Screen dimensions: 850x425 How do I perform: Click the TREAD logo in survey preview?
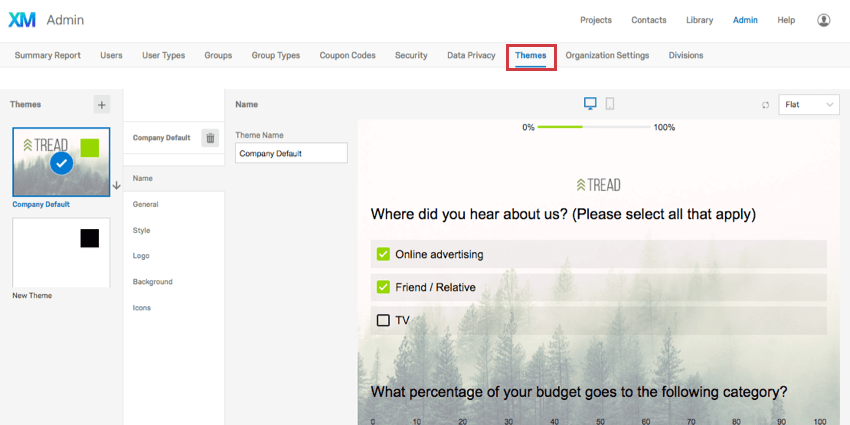[598, 185]
